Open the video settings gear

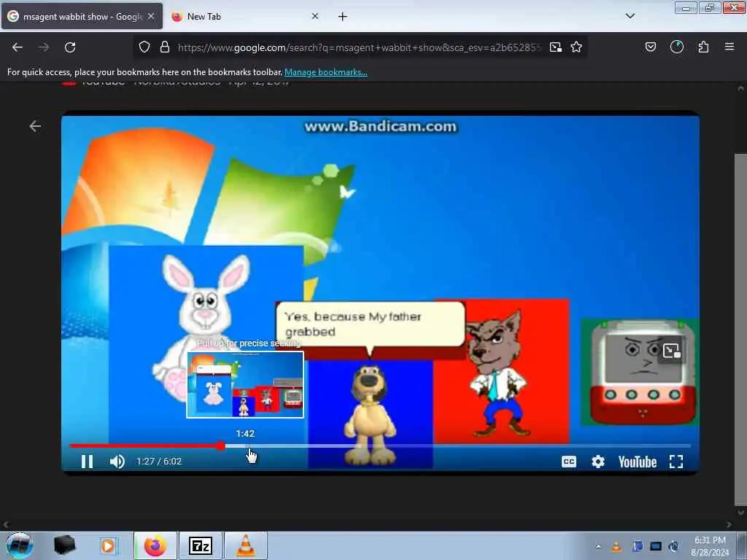pos(598,462)
